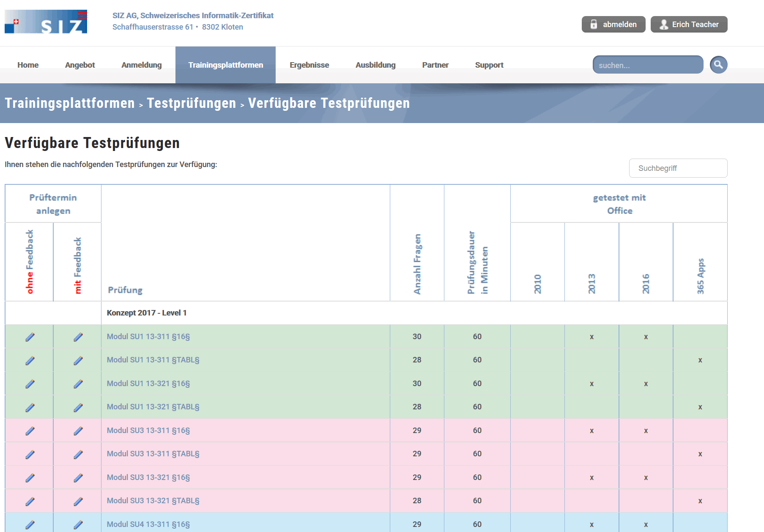The image size is (764, 532).
Task: Click mit Feedback pencil for SU1 13-321 §TABL§
Action: (78, 407)
